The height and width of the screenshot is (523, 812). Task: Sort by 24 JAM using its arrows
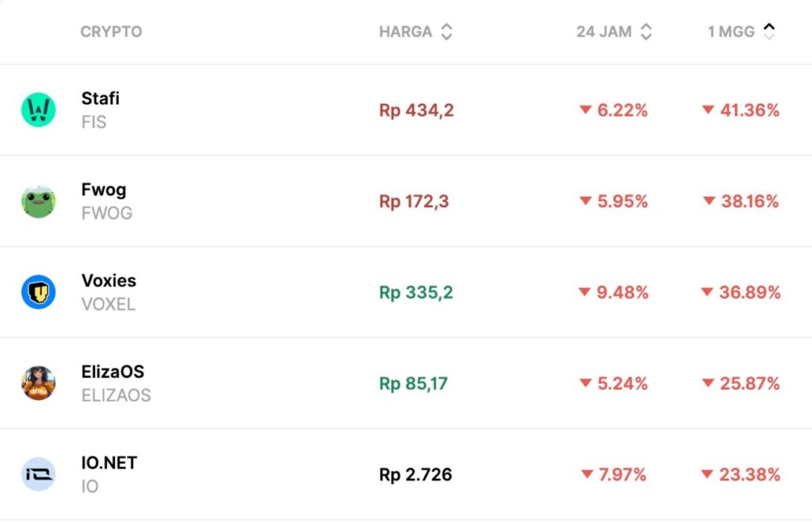(646, 32)
